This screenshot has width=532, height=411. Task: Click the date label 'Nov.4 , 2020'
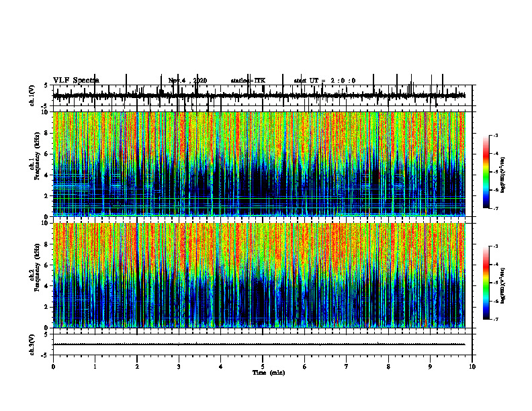click(x=187, y=81)
